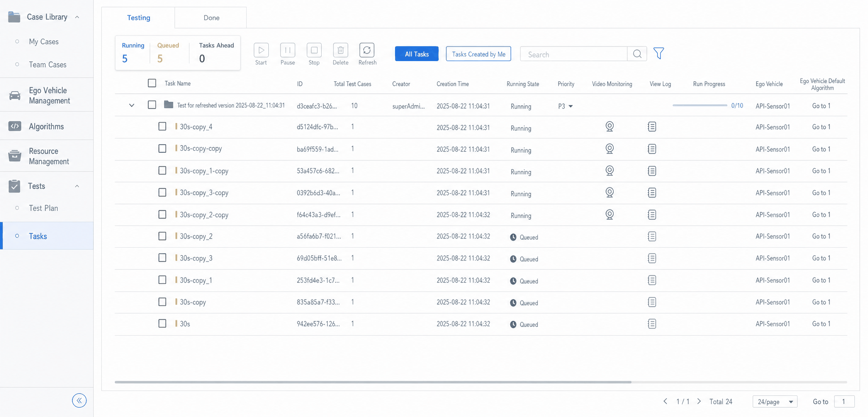The width and height of the screenshot is (868, 417).
Task: Collapse the Case Library menu
Action: [x=77, y=17]
